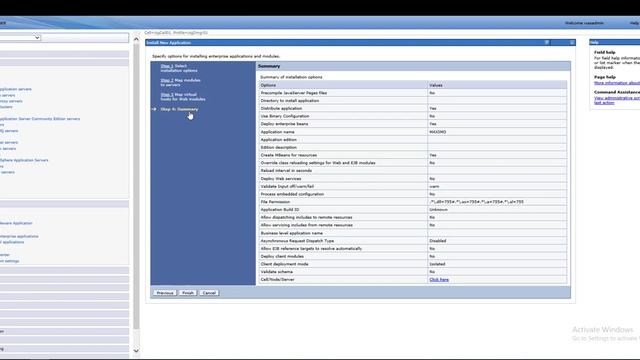Viewport: 640px width, 360px height.
Task: Click the 'Edition description' option row
Action: coord(413,148)
